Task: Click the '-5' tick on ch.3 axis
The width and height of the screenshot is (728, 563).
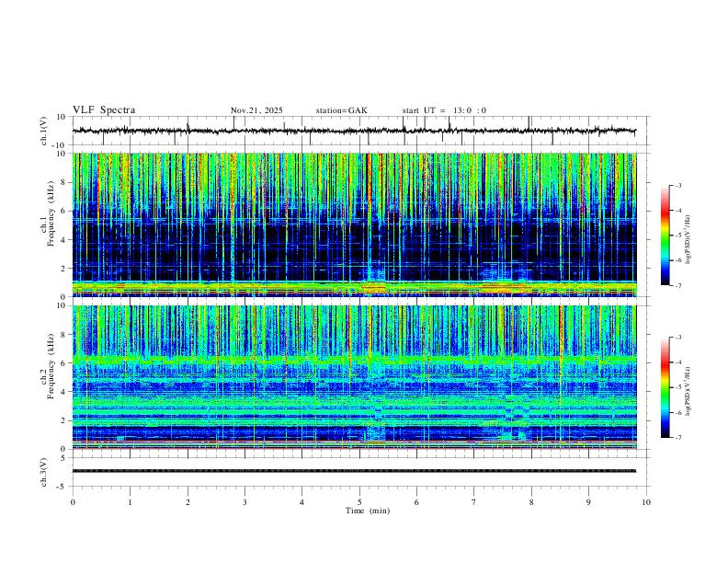Action: pyautogui.click(x=63, y=487)
